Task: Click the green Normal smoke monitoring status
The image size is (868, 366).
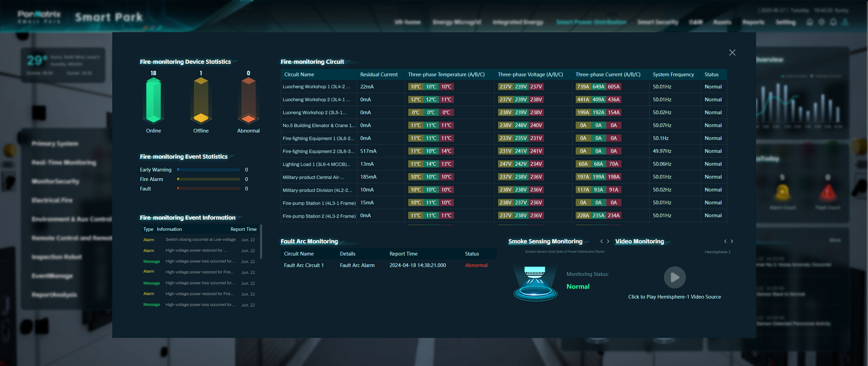Action: tap(578, 287)
